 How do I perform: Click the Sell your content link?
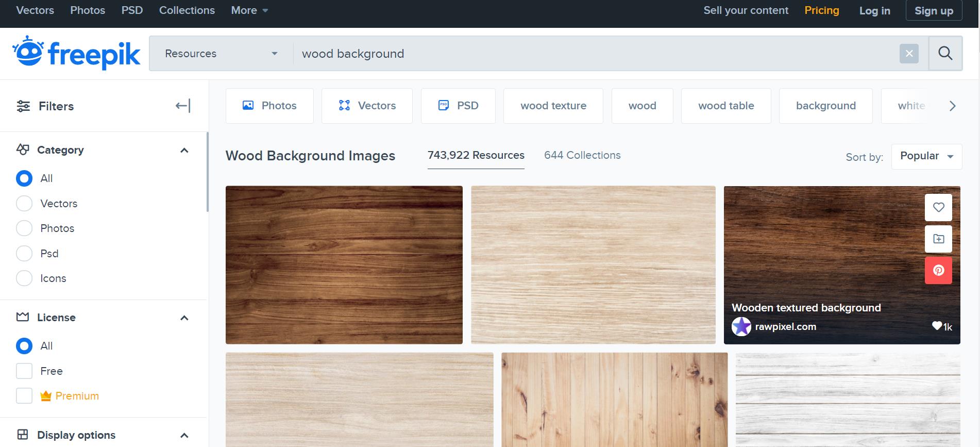746,10
